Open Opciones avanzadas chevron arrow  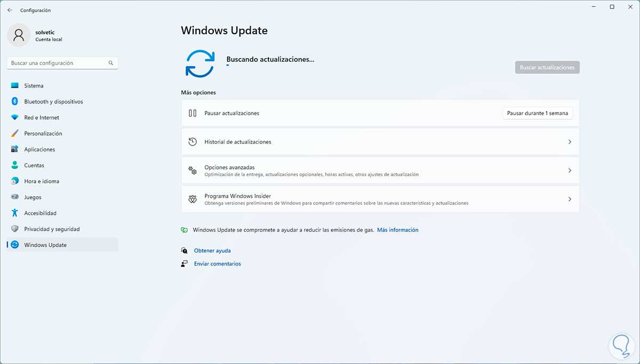pyautogui.click(x=570, y=171)
